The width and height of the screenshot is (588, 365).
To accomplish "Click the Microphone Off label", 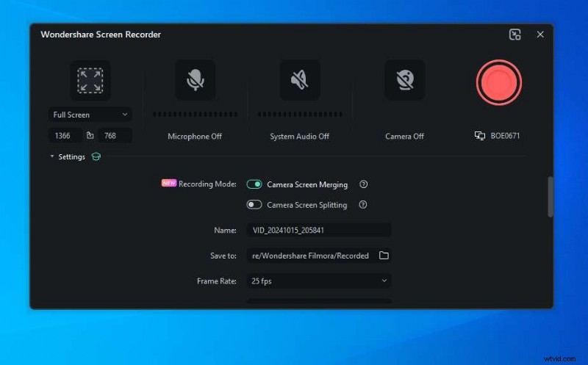I will coord(195,137).
